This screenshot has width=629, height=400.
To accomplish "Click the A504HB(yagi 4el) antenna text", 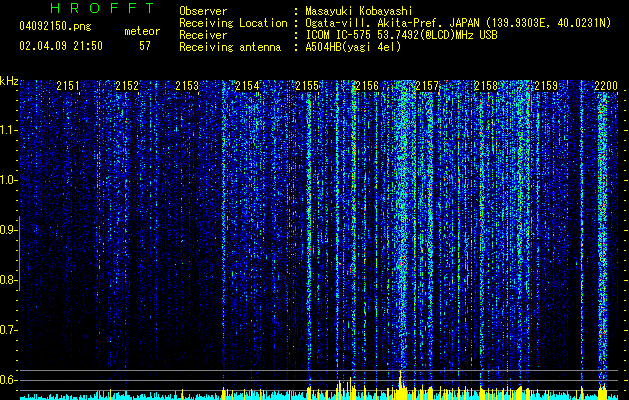I will (x=353, y=47).
